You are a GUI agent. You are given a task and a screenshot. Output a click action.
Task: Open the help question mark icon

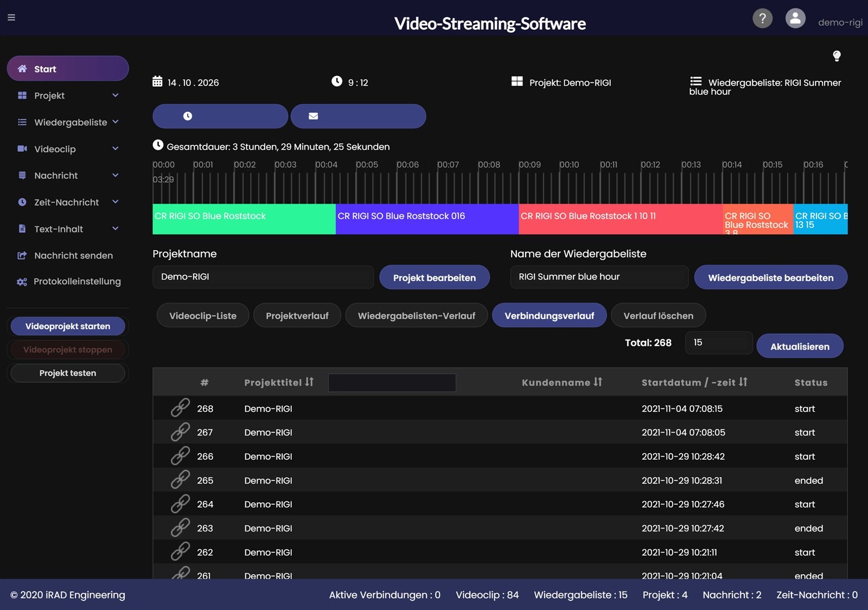tap(762, 18)
